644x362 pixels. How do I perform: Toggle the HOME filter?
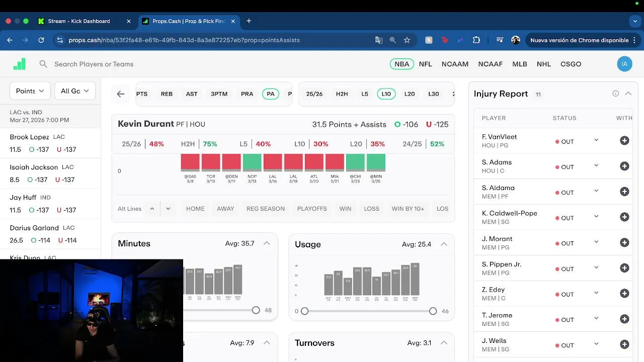[195, 209]
